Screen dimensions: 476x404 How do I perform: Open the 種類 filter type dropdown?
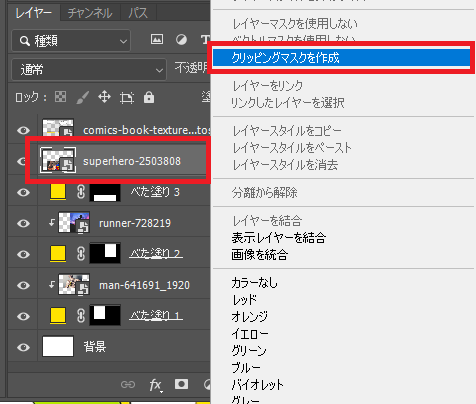click(x=71, y=41)
